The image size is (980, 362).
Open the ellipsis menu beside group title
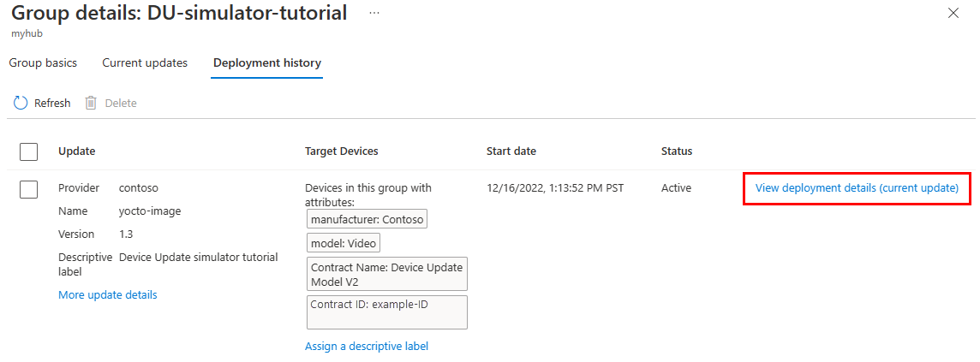click(374, 13)
